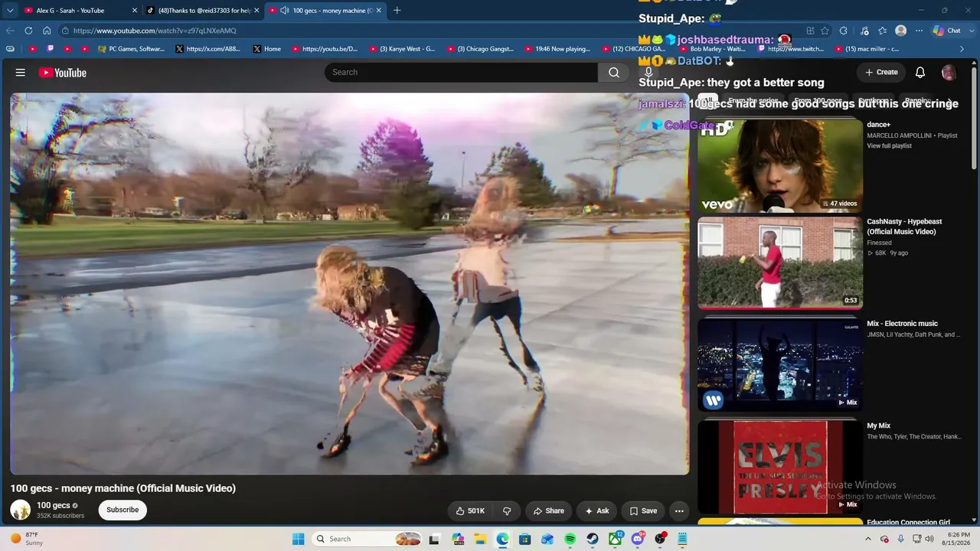Click the browser home icon
The image size is (980, 551).
coord(47,31)
